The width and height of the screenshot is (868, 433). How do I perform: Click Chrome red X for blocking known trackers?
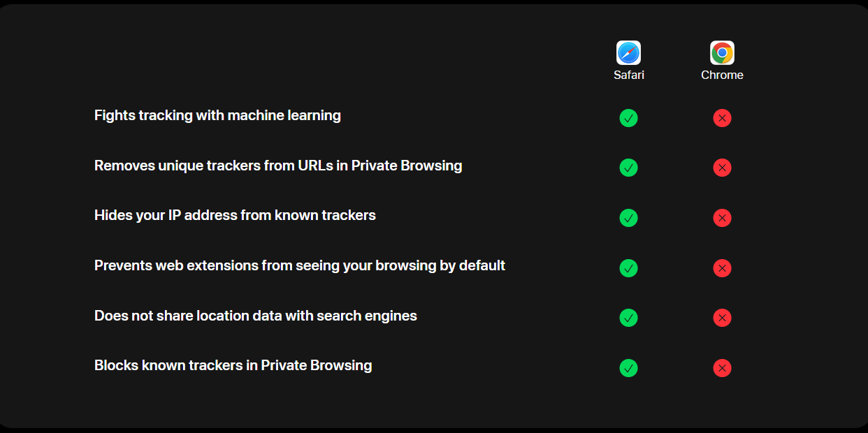pyautogui.click(x=722, y=368)
